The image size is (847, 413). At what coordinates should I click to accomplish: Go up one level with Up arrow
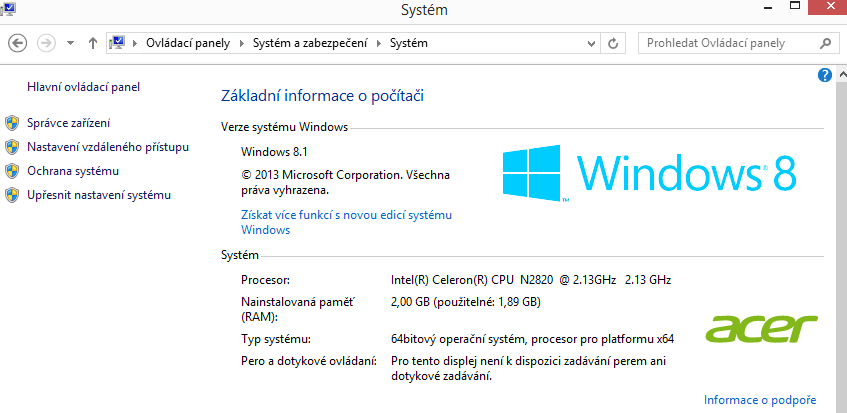pos(93,43)
